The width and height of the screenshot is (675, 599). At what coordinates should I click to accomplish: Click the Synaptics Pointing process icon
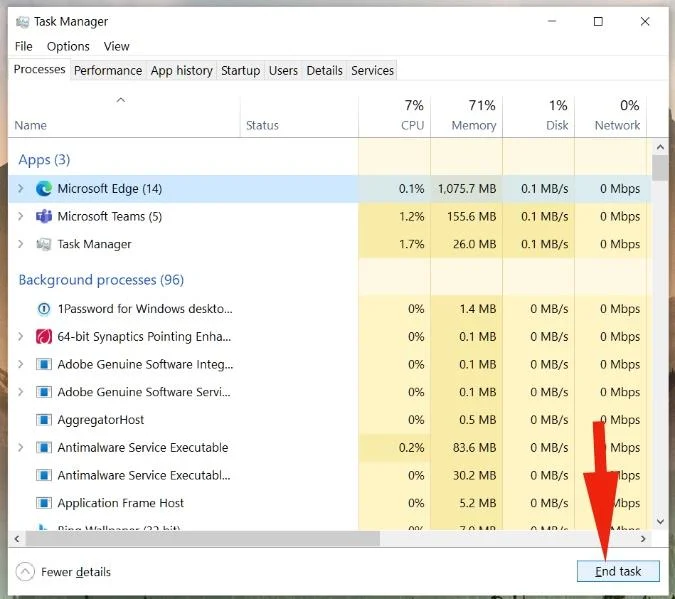point(44,336)
